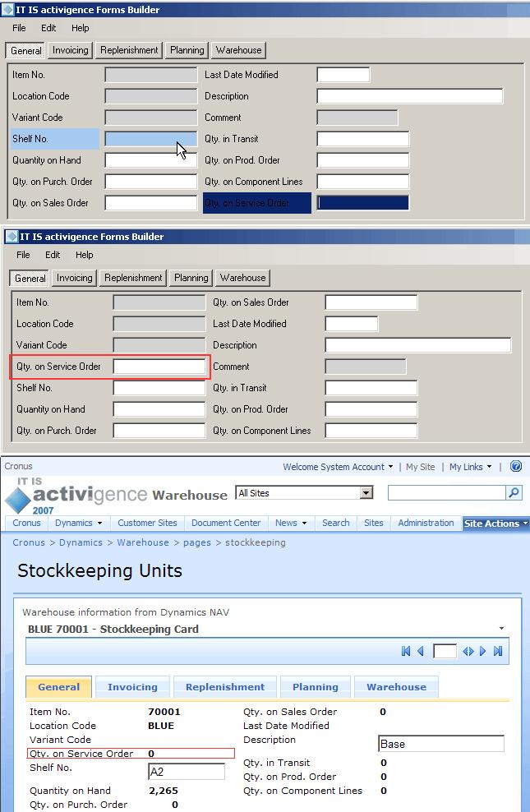Switch to Replenishment tab on Stockkeeping Card
The height and width of the screenshot is (812, 530).
(x=225, y=687)
